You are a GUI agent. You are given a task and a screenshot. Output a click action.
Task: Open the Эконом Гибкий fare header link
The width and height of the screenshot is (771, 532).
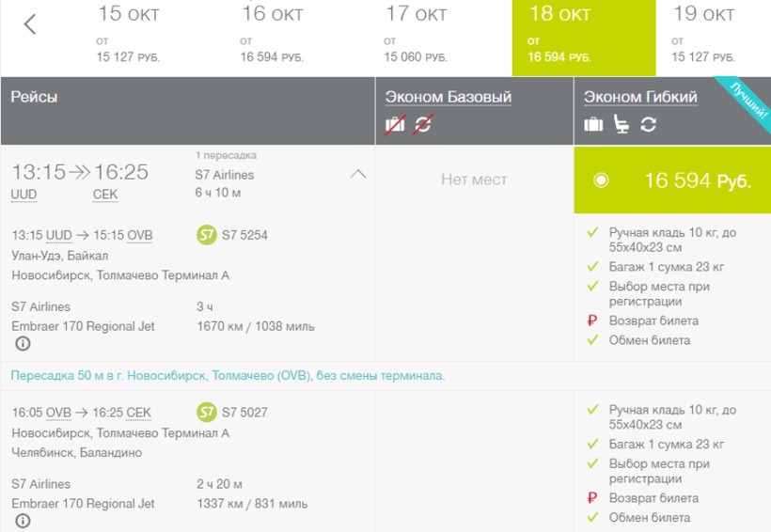(x=640, y=97)
